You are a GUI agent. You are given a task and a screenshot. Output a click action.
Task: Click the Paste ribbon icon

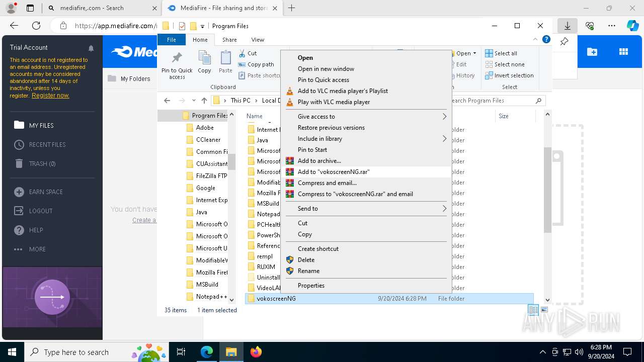[225, 62]
